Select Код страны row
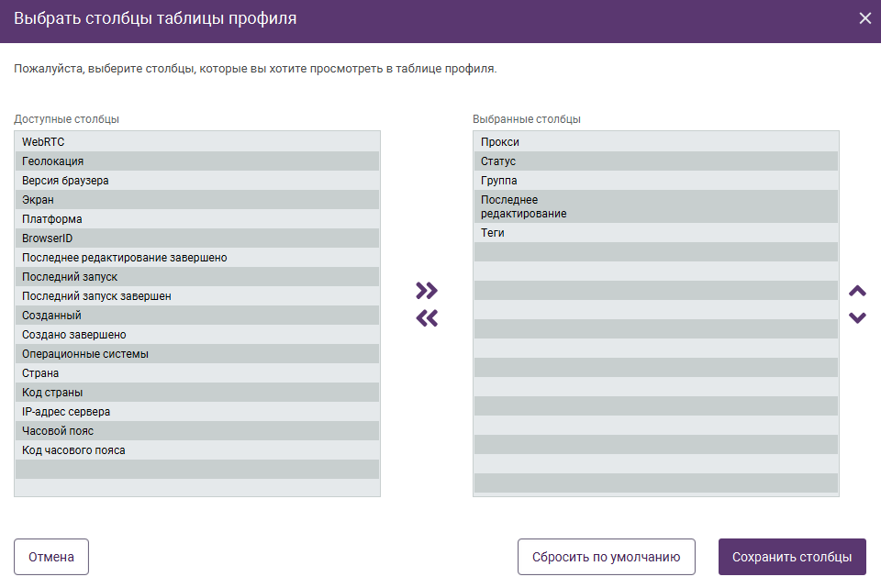The height and width of the screenshot is (588, 881). coord(197,393)
